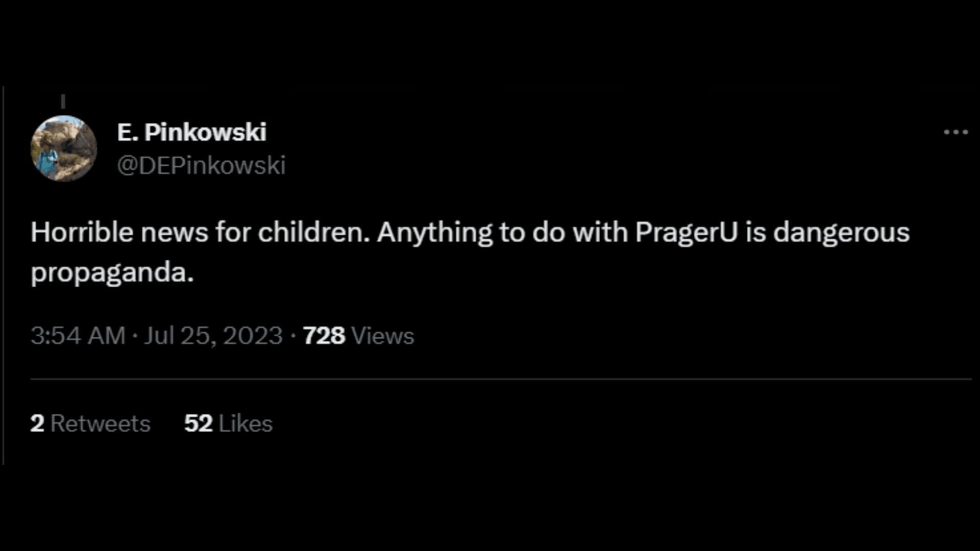Click the thread connector line above the avatar
The width and height of the screenshot is (980, 551).
63,102
